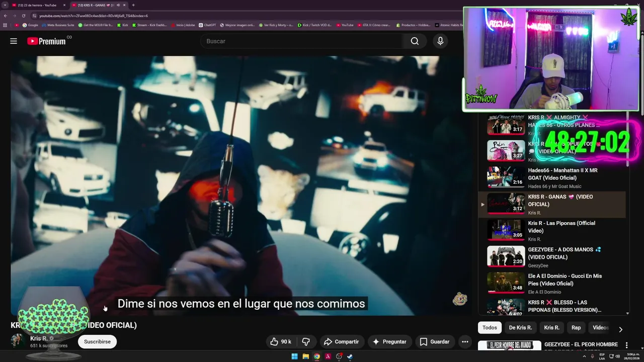This screenshot has width=644, height=362.
Task: Play KRIS R BLESSD - LAS PIPONAS version
Action: tap(551, 307)
